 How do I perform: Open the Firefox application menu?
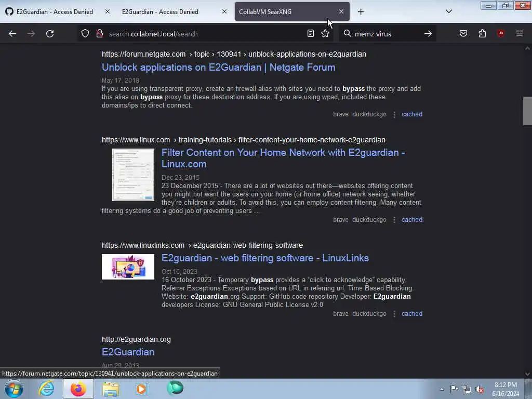pyautogui.click(x=520, y=33)
